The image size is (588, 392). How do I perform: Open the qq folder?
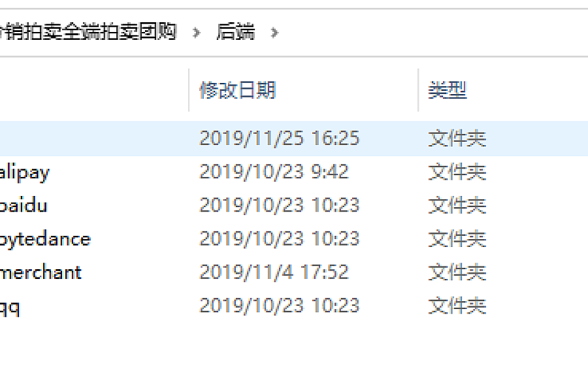[10, 306]
